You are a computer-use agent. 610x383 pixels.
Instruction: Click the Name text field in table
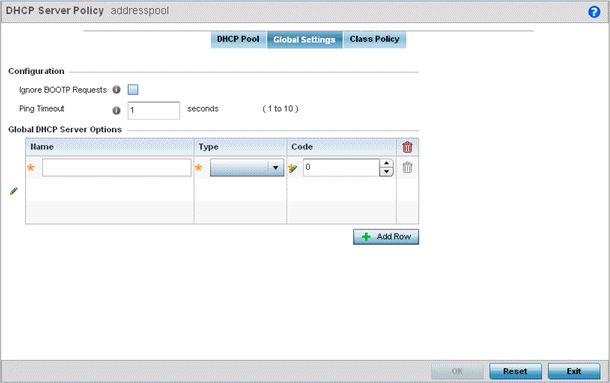[x=117, y=168]
